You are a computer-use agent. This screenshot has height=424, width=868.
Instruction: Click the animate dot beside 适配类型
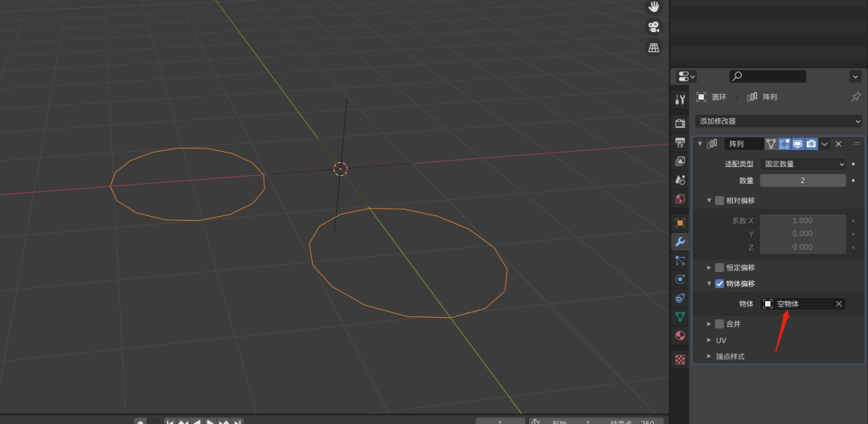[x=853, y=164]
